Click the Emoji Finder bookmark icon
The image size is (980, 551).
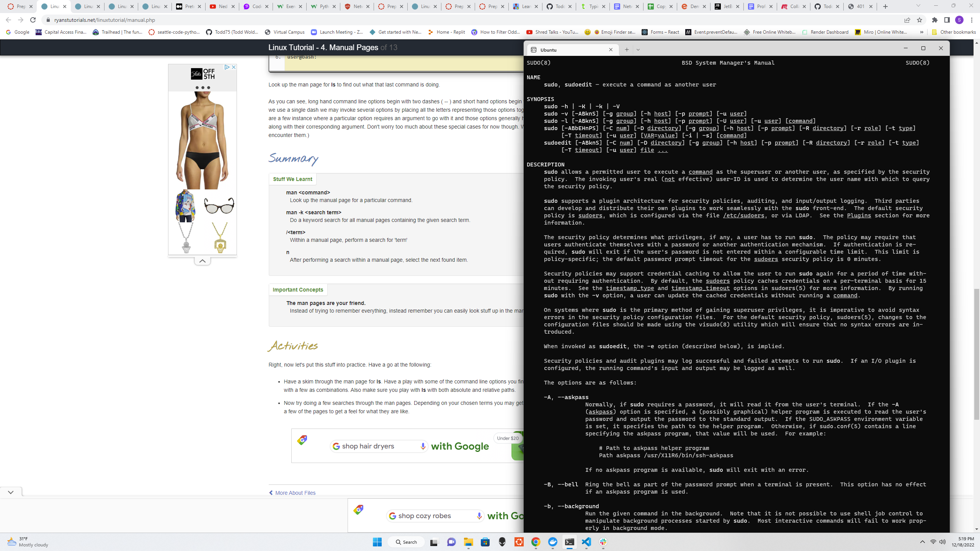pos(595,32)
